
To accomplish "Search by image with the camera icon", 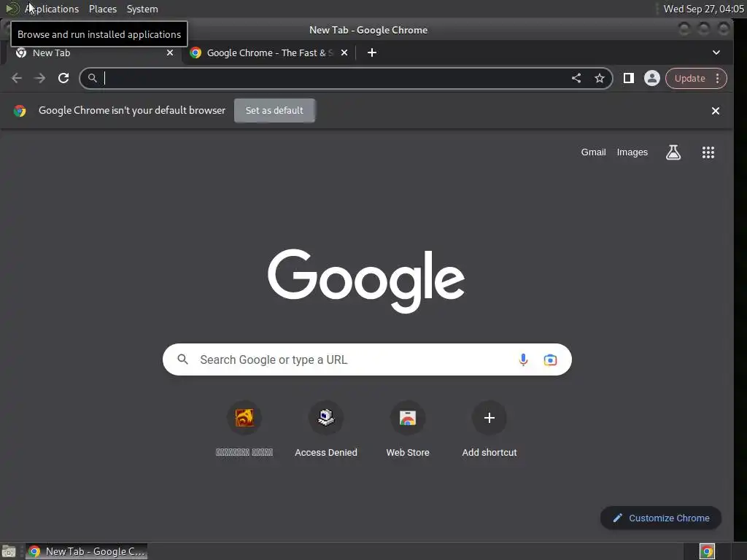I will click(x=550, y=359).
